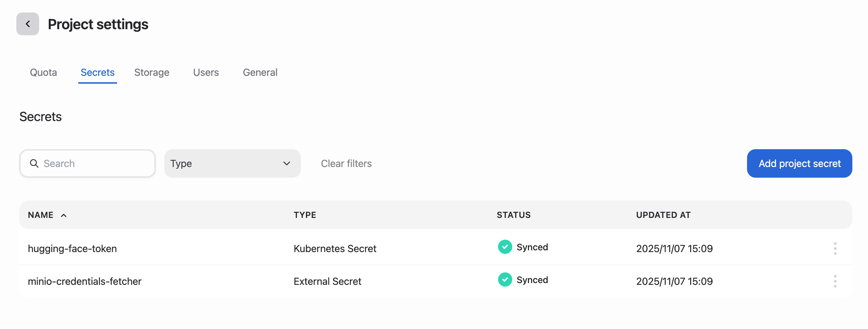Click the magnifying glass search icon
This screenshot has height=329, width=868.
34,163
